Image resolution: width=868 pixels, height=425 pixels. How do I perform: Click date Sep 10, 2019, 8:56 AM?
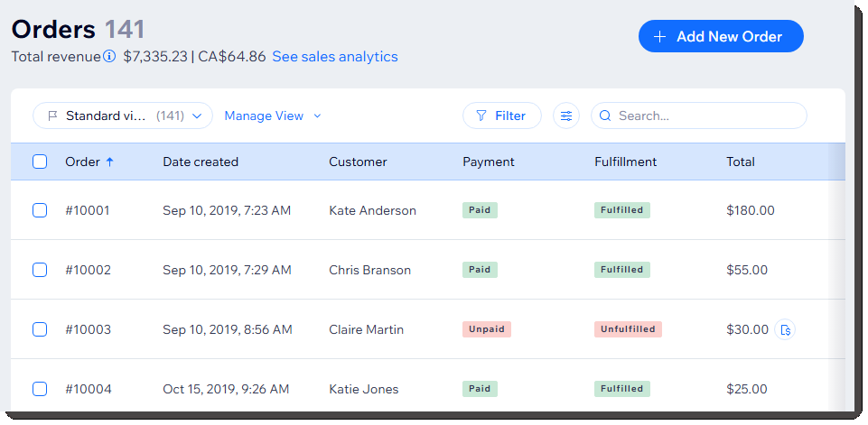pos(228,330)
